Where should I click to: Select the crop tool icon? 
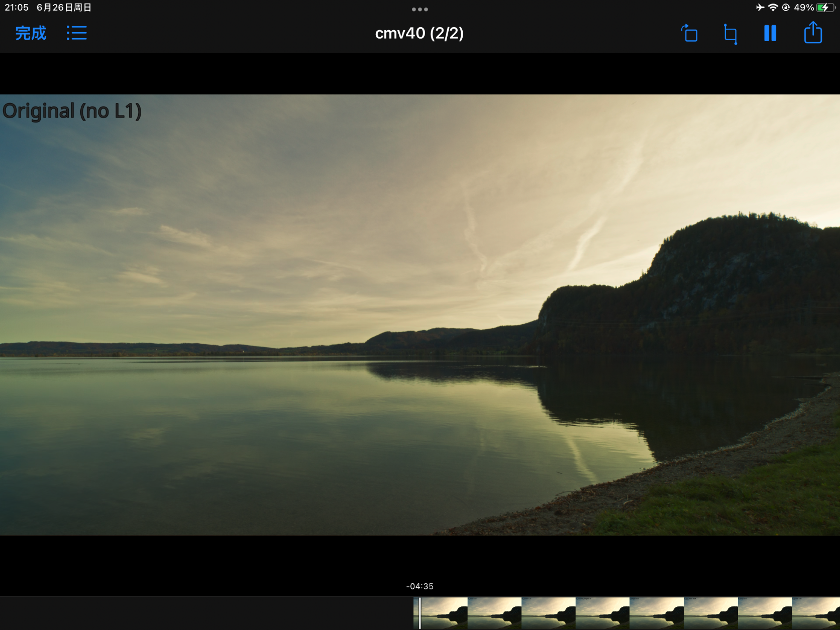730,34
